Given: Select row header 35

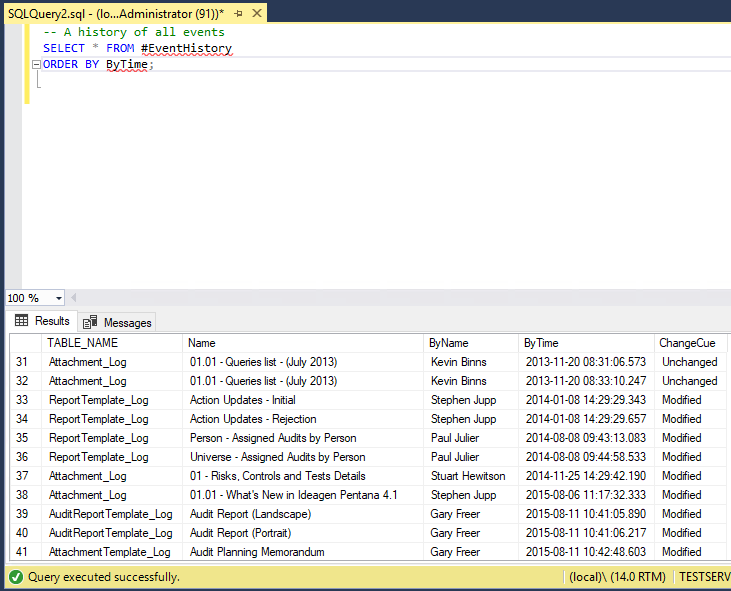Looking at the screenshot, I should coord(26,438).
